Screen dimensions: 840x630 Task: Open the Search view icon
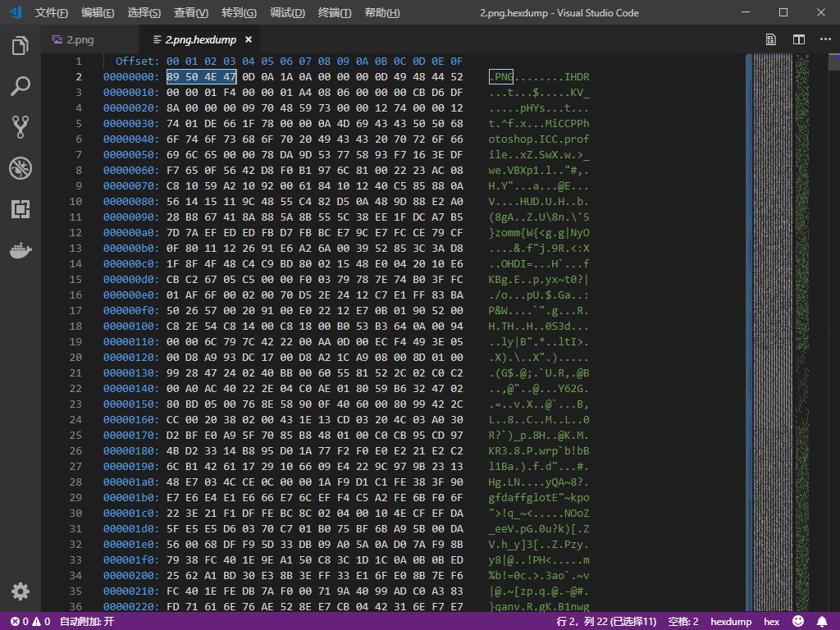point(21,86)
